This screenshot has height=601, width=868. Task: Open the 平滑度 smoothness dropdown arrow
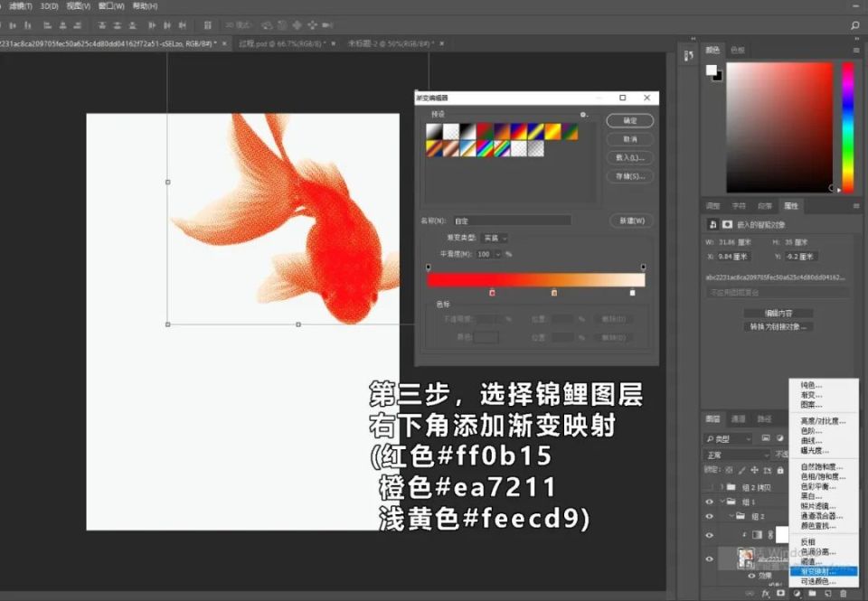(497, 254)
